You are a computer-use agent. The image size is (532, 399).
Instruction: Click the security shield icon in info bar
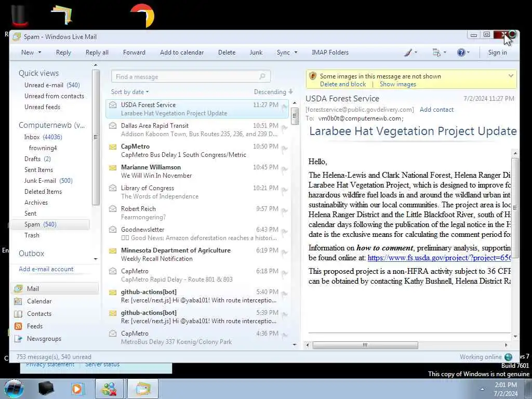coord(313,76)
